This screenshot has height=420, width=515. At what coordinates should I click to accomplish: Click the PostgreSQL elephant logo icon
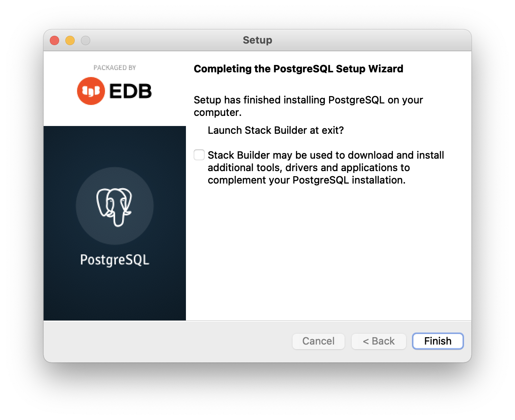tap(114, 206)
